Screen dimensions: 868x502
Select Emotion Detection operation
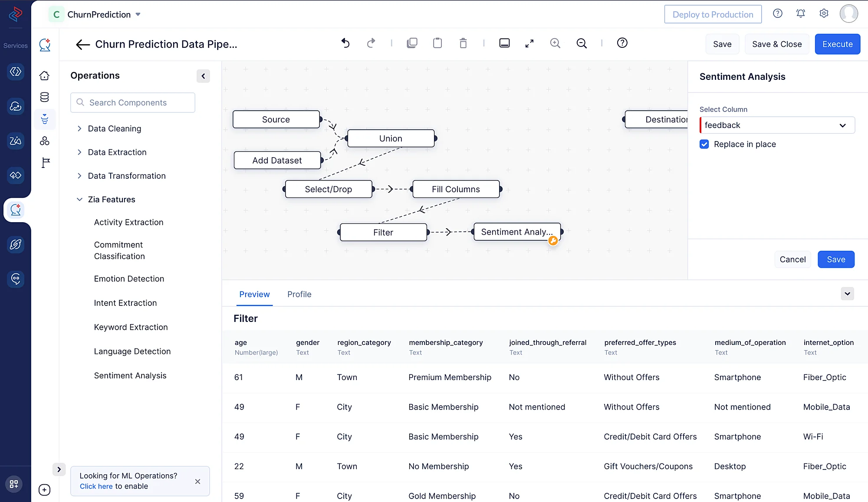click(x=129, y=279)
